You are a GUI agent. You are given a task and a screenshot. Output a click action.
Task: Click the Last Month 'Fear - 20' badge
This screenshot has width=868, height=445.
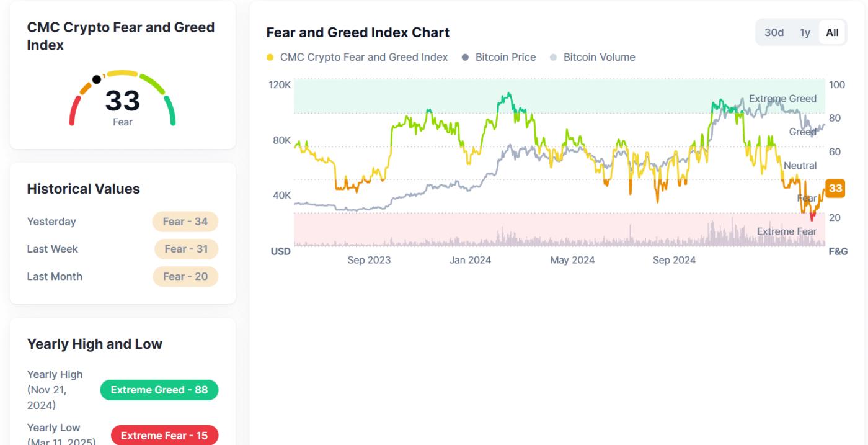(x=185, y=276)
